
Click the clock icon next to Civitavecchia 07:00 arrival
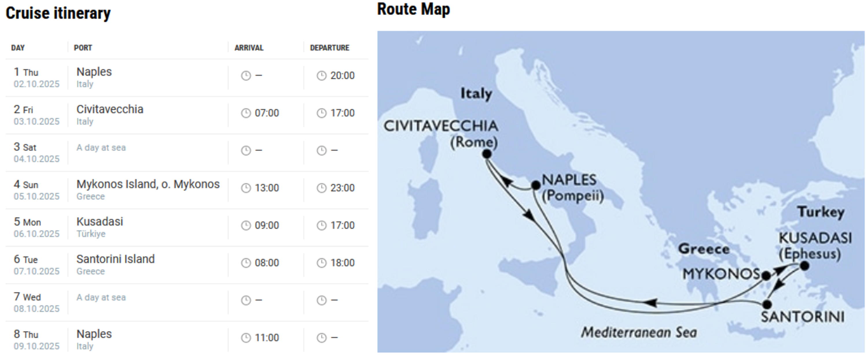coord(246,113)
